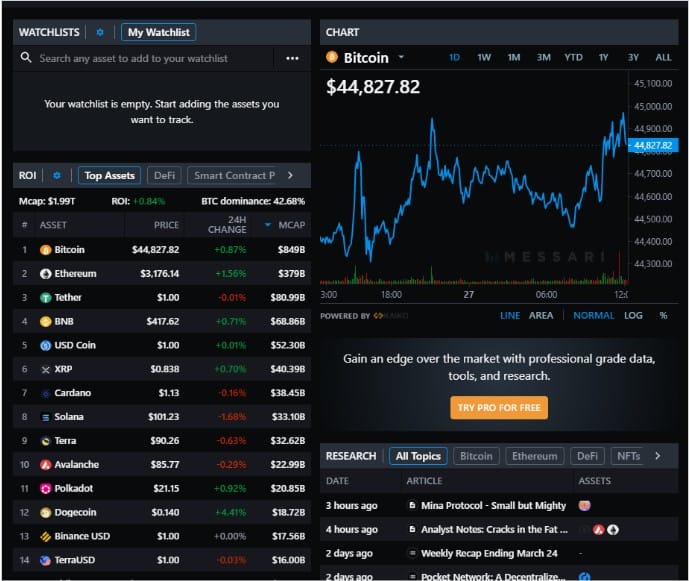This screenshot has width=689, height=581.
Task: Open Bitcoin asset dropdown arrow in chart
Action: coord(401,57)
